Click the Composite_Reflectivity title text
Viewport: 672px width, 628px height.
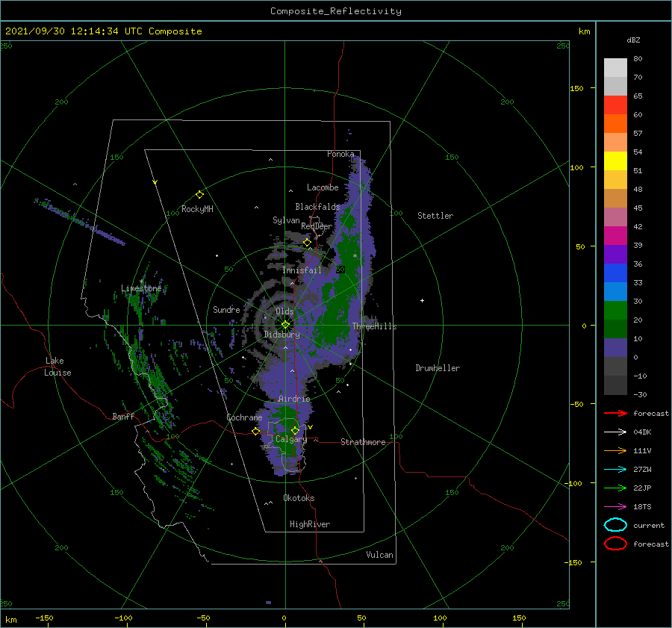pos(335,11)
